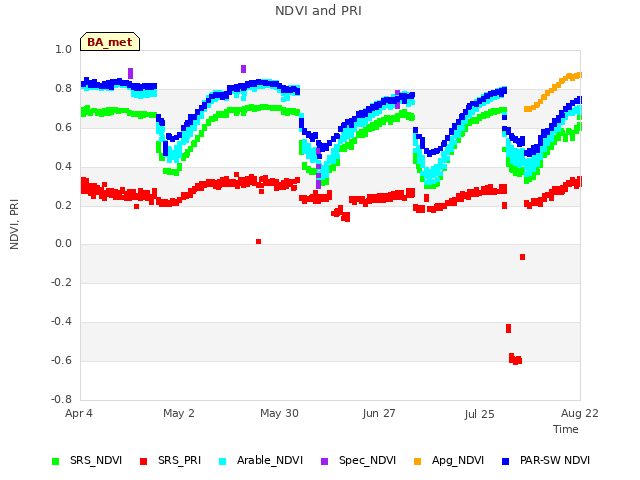Click the NDVI, PRI y-axis title
The width and height of the screenshot is (640, 480).
point(14,224)
